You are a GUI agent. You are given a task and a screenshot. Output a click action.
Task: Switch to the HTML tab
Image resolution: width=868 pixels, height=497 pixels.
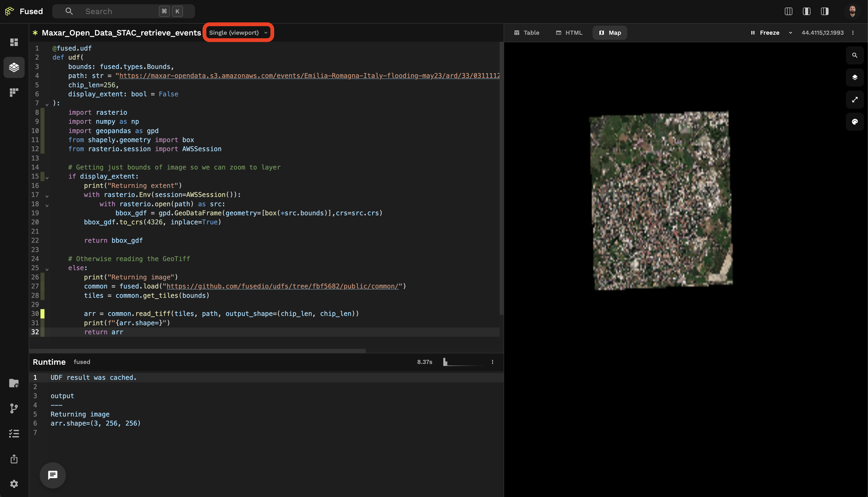[569, 33]
